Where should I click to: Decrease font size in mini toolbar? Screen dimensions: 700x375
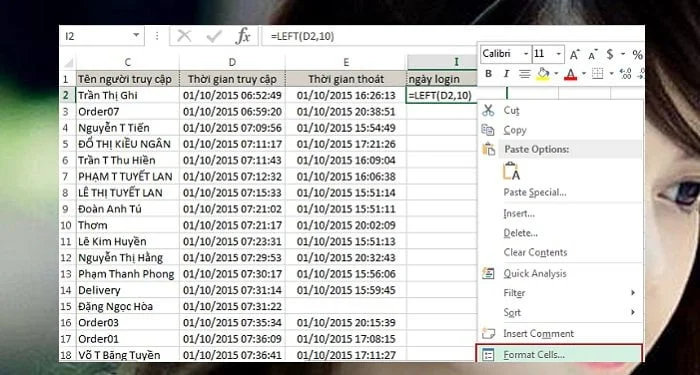point(592,55)
